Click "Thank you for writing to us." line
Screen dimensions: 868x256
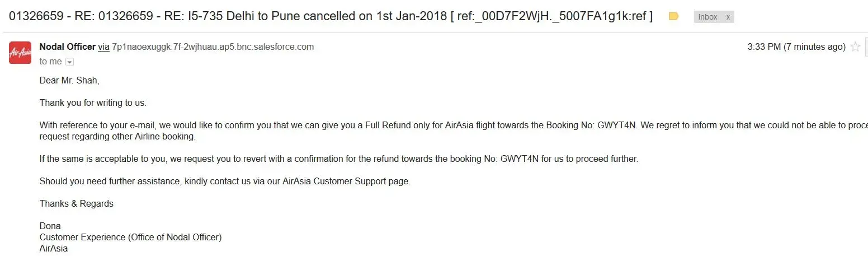93,103
